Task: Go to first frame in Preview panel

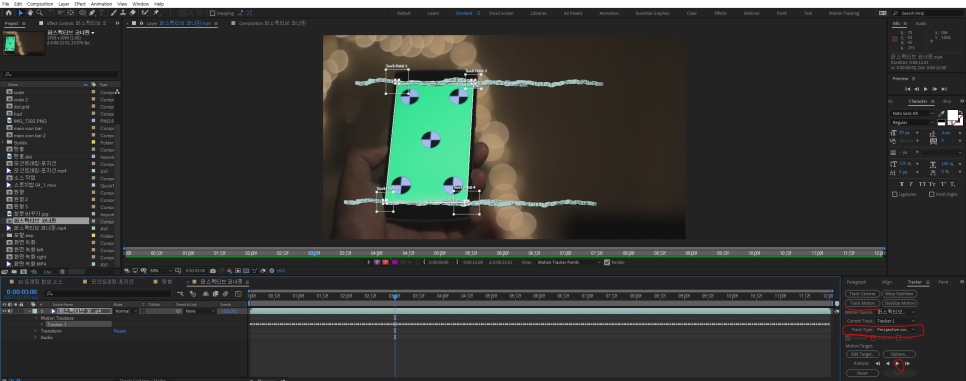Action: (907, 89)
